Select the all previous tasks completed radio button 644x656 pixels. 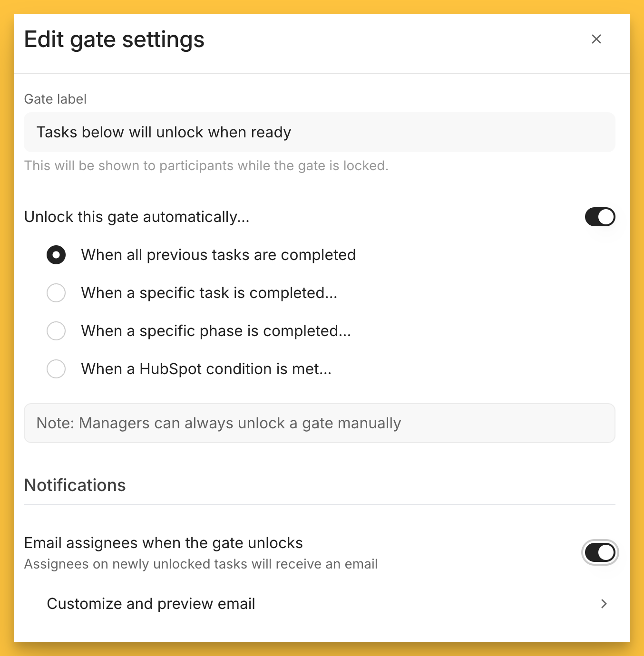[x=56, y=255]
